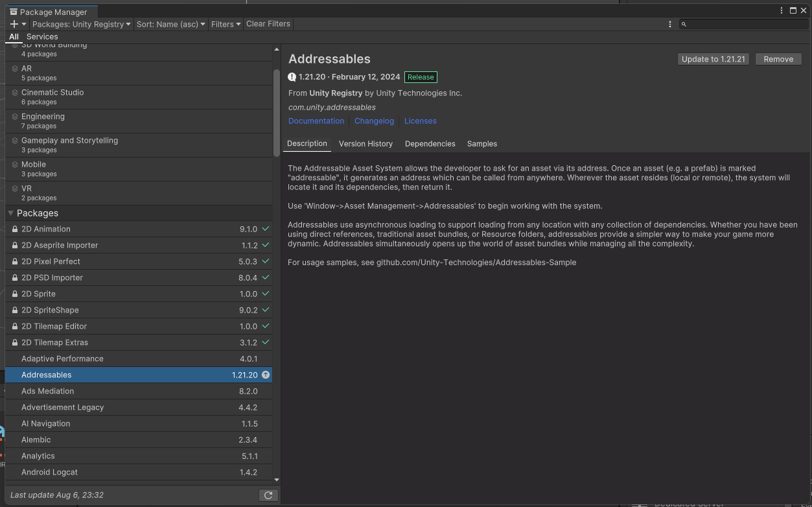Select the Adaptive Performance package
Screen dimensions: 812x507
click(x=139, y=359)
